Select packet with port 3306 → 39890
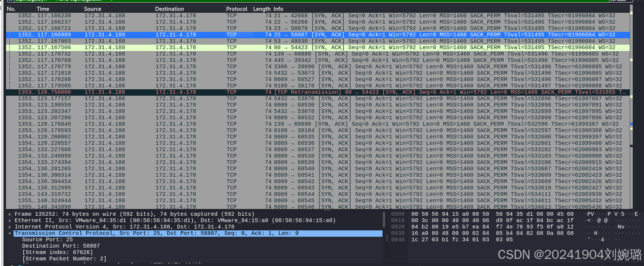This screenshot has height=266, width=644. pos(318,66)
